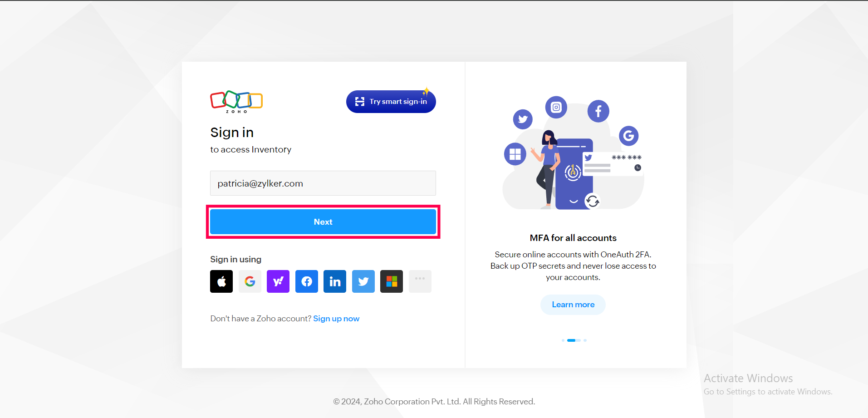The image size is (868, 418).
Task: Jump to the last carousel slide dot
Action: [x=584, y=340]
